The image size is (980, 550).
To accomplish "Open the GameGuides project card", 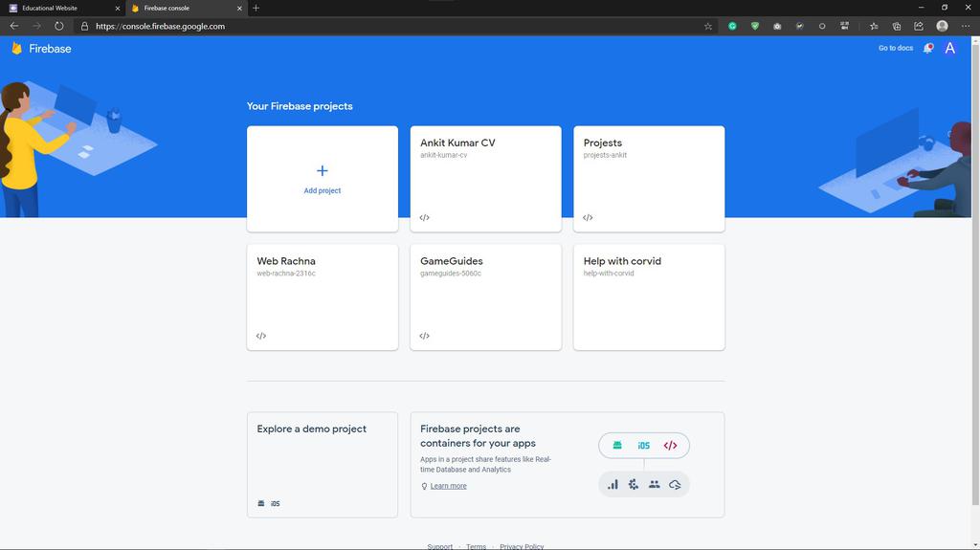I will tap(485, 297).
